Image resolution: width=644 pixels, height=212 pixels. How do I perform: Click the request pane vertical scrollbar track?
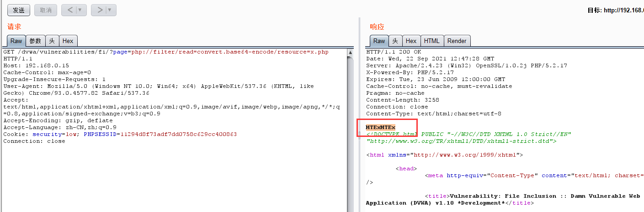(x=350, y=137)
